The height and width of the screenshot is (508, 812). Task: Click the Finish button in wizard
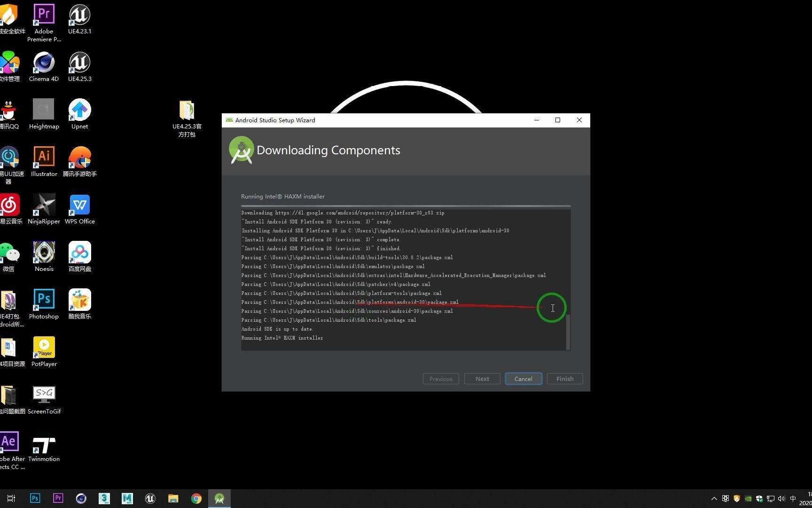coord(565,379)
